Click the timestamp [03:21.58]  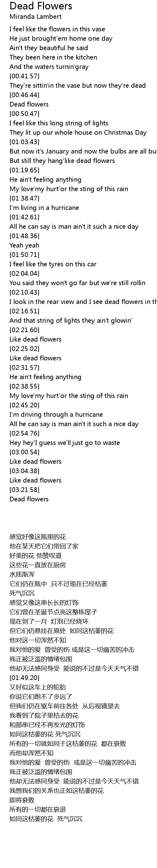click(x=24, y=490)
